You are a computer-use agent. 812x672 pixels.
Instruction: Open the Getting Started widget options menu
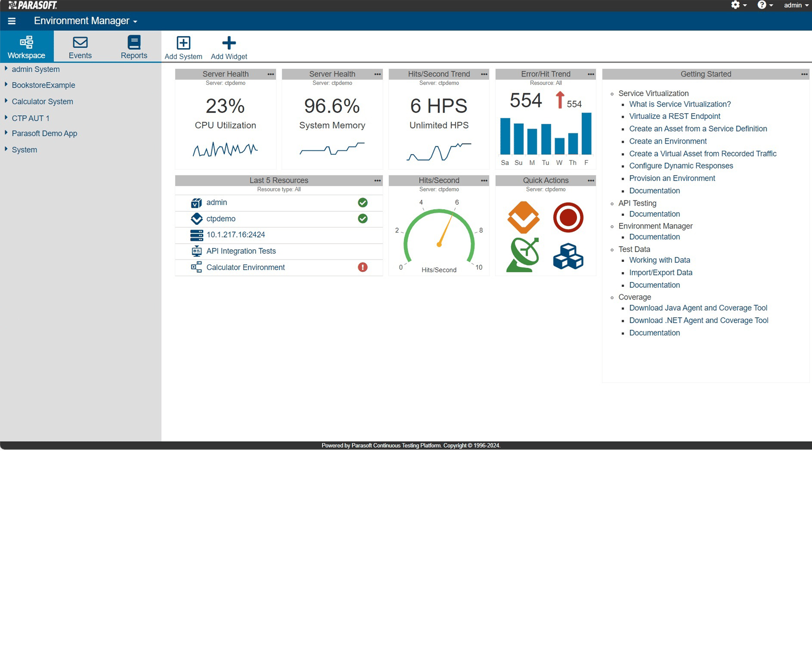(804, 74)
